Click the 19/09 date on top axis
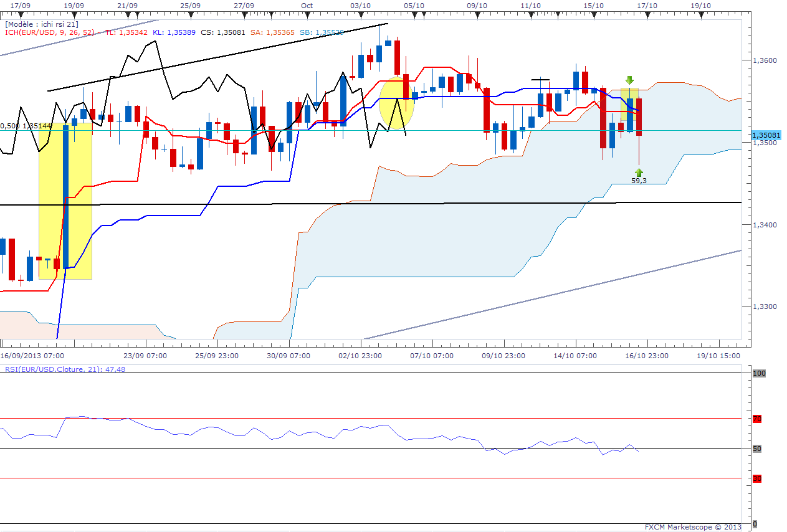Image resolution: width=787 pixels, height=532 pixels. click(x=74, y=5)
